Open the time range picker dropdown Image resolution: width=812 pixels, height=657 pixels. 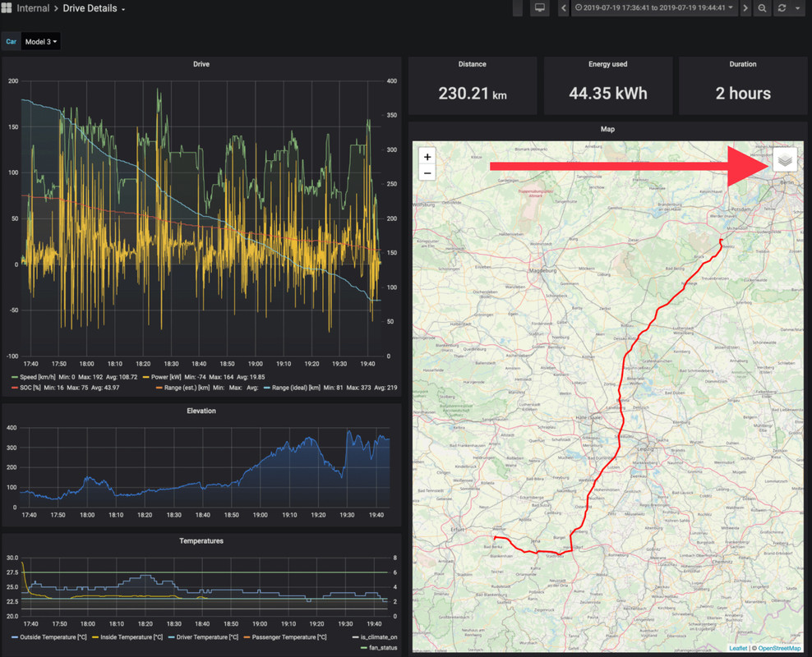(654, 7)
